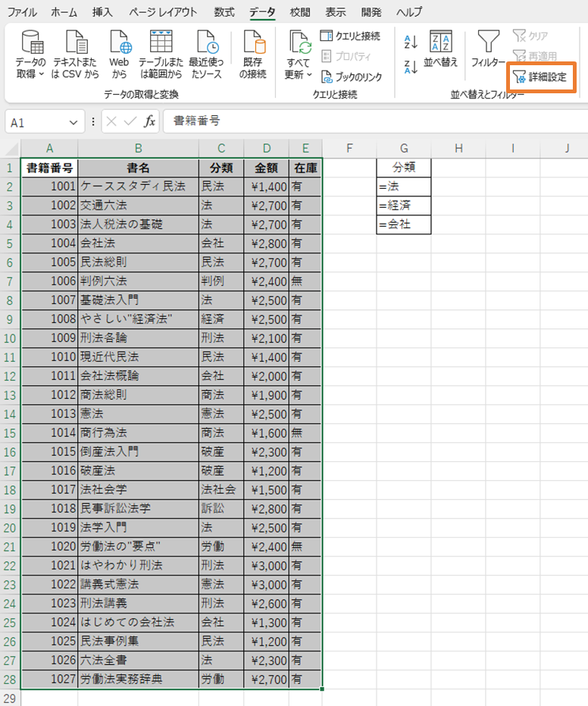The width and height of the screenshot is (588, 706).
Task: Click cell 六法全書
Action: [139, 660]
